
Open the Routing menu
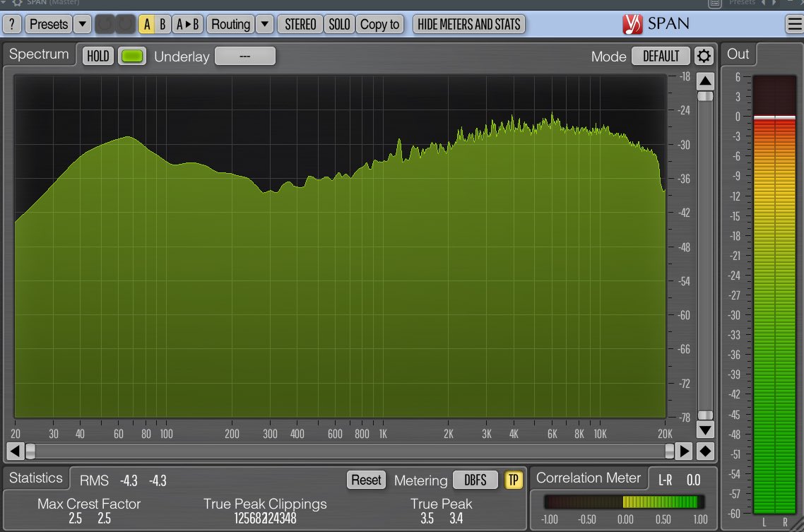231,24
